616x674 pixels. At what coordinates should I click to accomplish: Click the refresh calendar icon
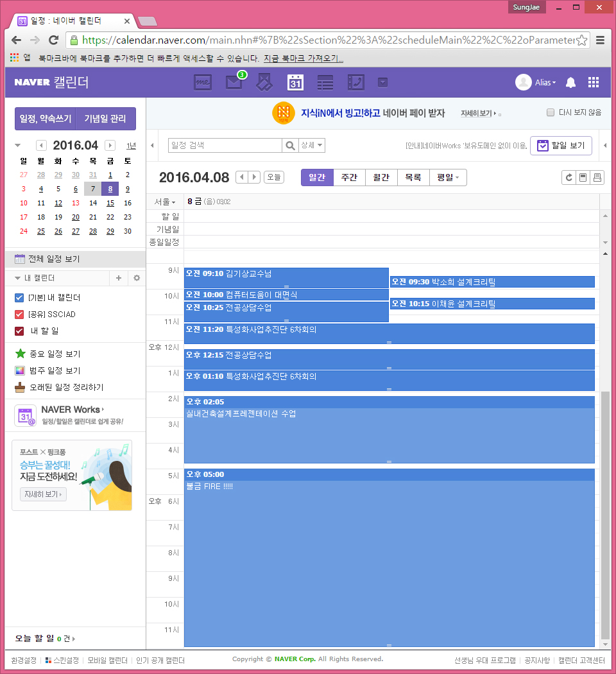click(568, 178)
